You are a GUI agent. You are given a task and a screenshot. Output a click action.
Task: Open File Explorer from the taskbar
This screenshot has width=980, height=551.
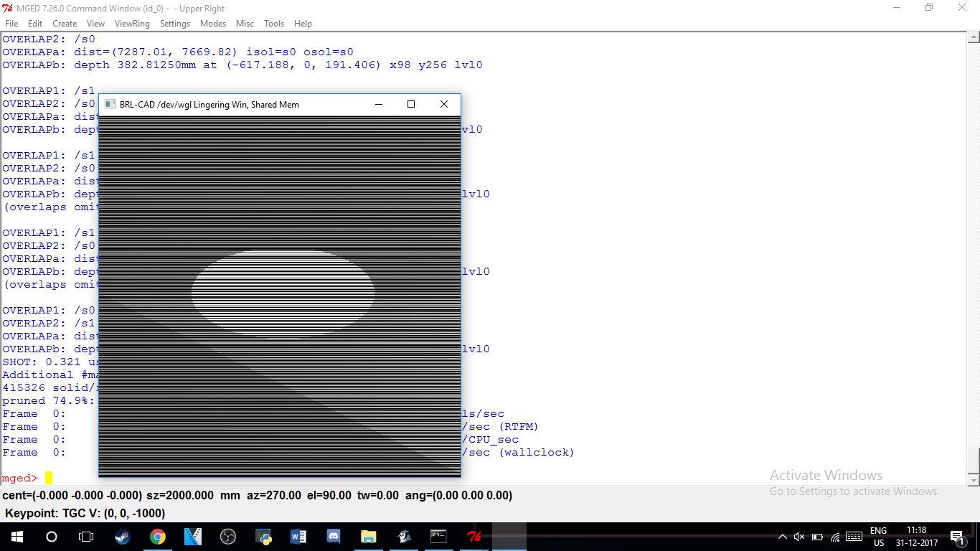tap(369, 537)
